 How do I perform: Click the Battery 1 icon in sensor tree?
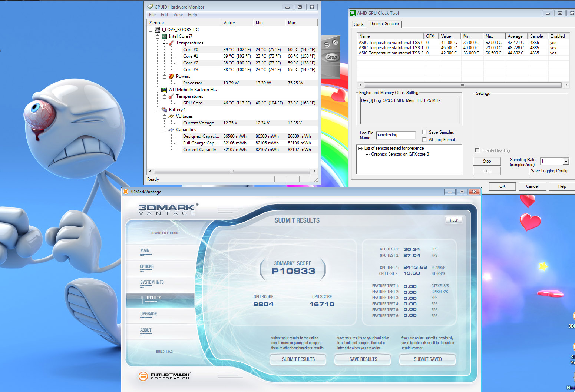coord(164,110)
